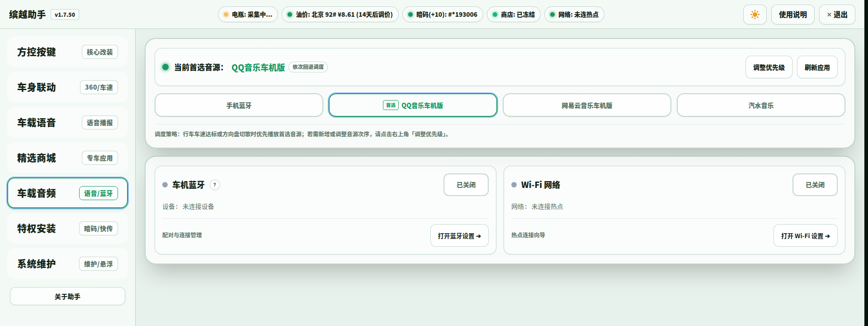
Task: Click the 商店 已冻结 status chip
Action: click(x=514, y=14)
